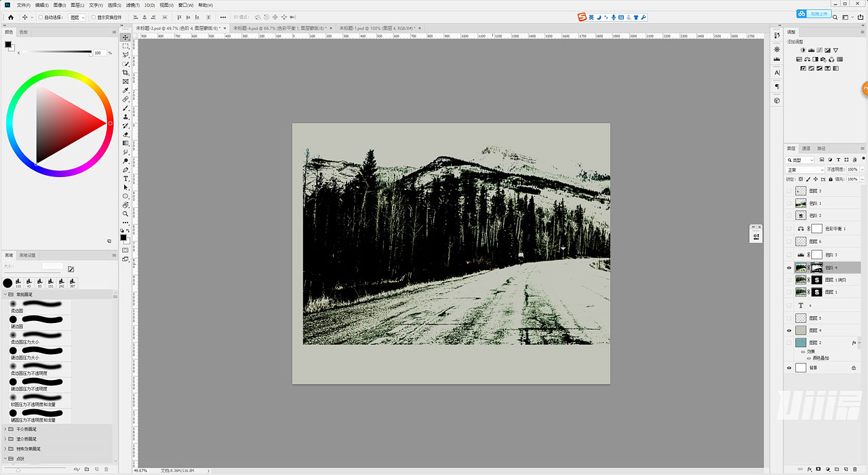The width and height of the screenshot is (868, 475).
Task: Choose the Gradient tool
Action: 125,143
